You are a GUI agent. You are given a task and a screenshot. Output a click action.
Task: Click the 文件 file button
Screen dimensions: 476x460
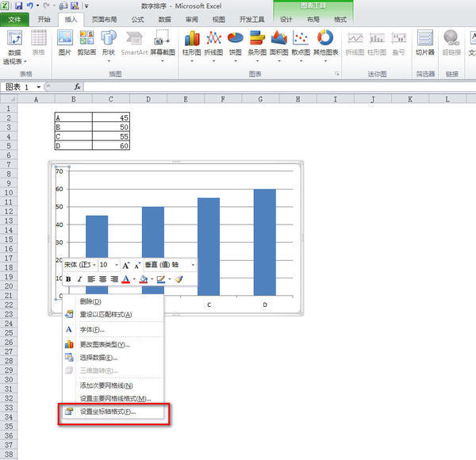[x=15, y=19]
